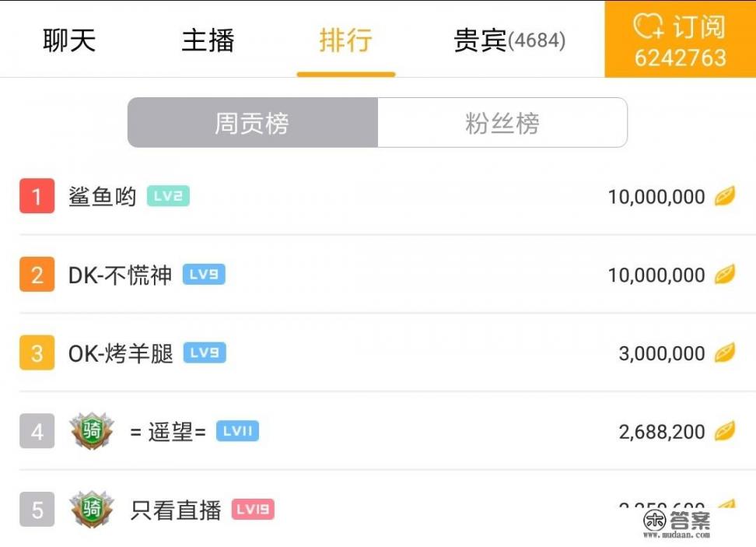Click the LV11 blue badge of = 遥望=
Image resolution: width=756 pixels, height=547 pixels.
point(237,431)
